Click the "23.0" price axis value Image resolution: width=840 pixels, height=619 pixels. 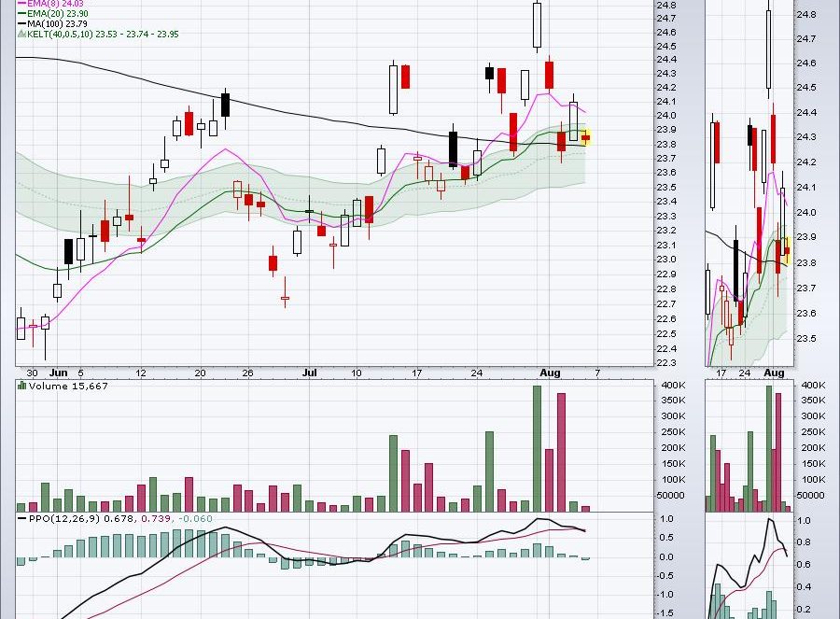(665, 260)
